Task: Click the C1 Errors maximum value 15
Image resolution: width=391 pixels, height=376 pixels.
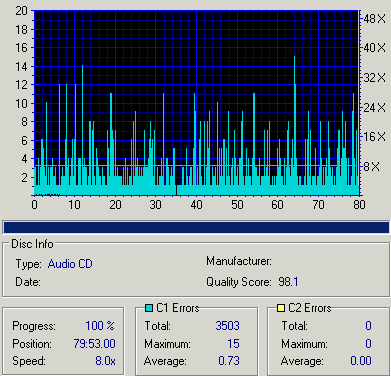Action: pyautogui.click(x=233, y=344)
